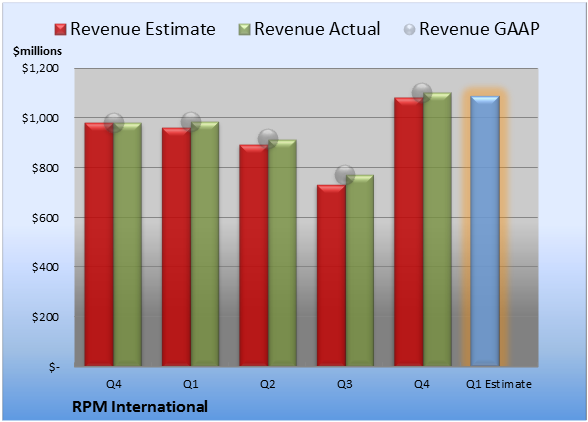The height and width of the screenshot is (422, 588).
Task: Click the '$600' axis value
Action: click(x=45, y=218)
